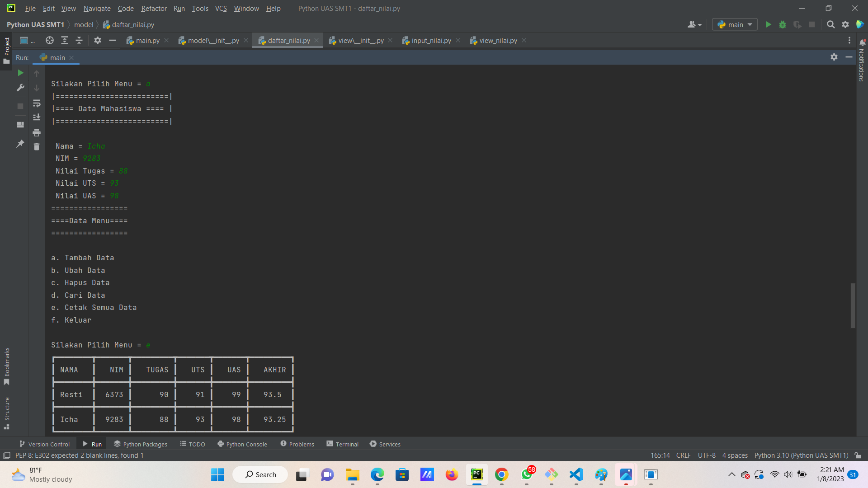Open Run panel settings gear
The height and width of the screenshot is (488, 868).
click(834, 57)
